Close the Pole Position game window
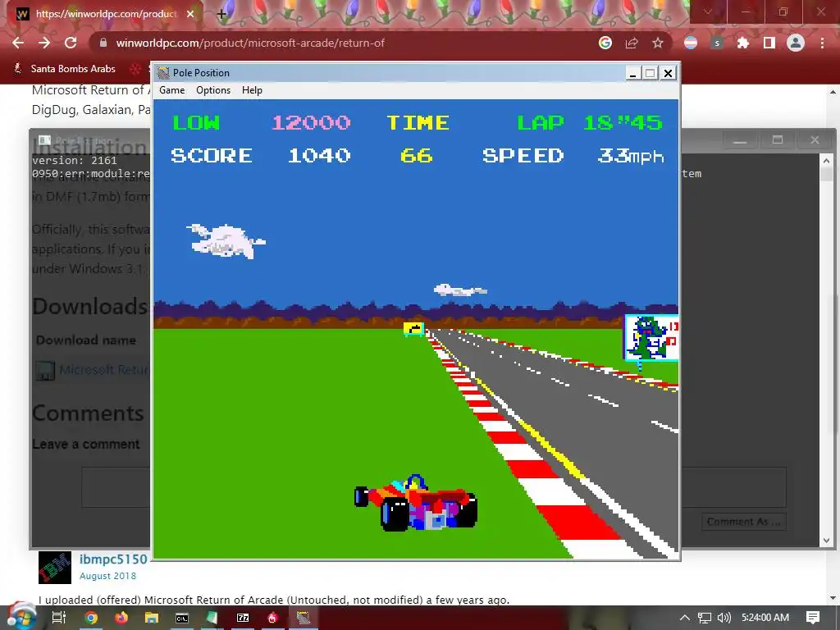 tap(668, 73)
